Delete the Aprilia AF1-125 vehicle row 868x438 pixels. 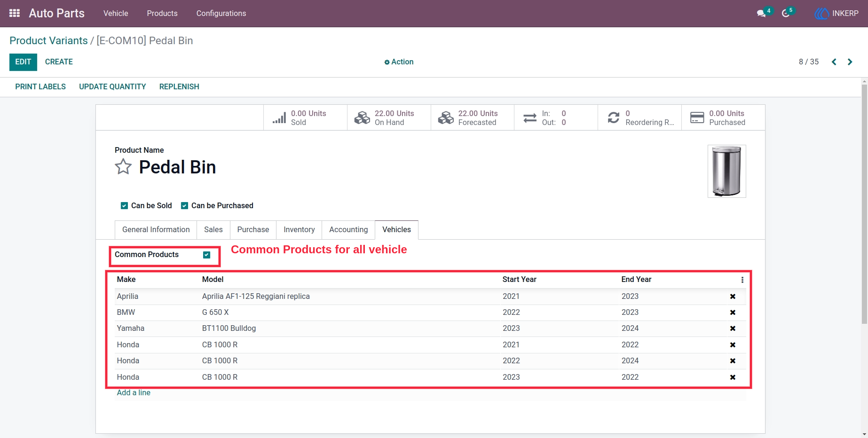coord(733,297)
